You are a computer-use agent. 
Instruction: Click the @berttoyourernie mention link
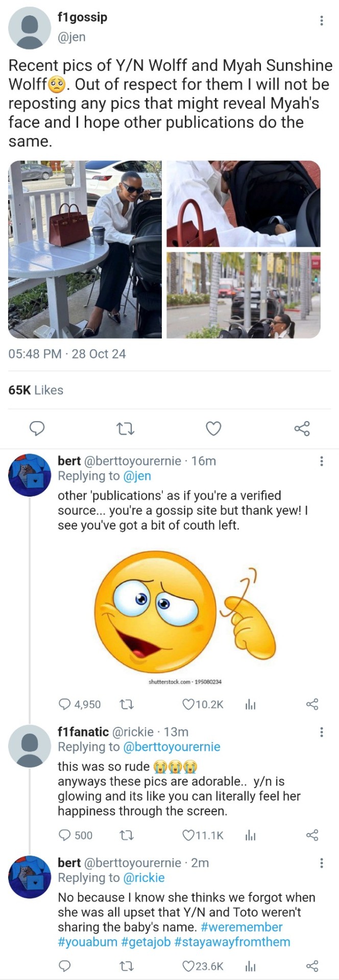click(x=172, y=747)
